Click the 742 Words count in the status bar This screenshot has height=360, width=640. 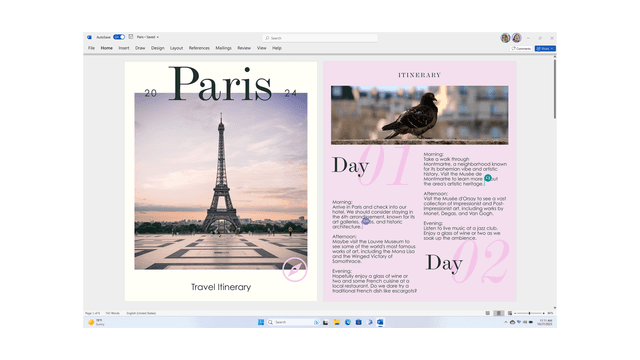(x=113, y=313)
